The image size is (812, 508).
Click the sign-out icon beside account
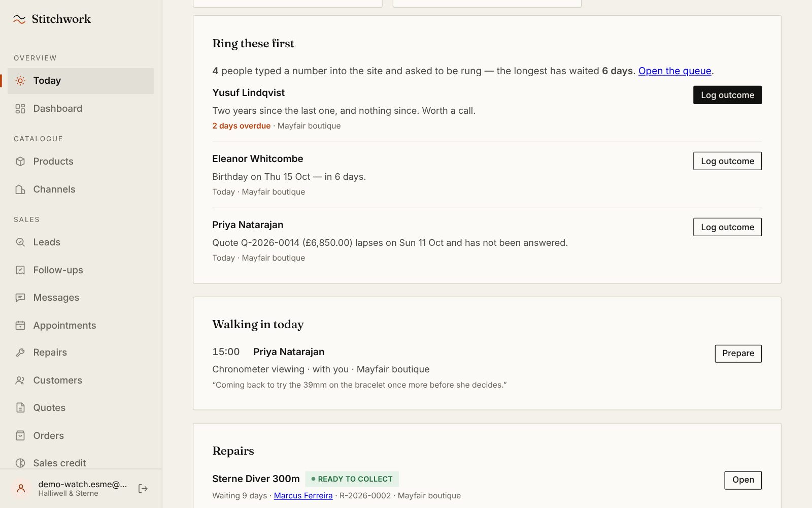pos(143,489)
